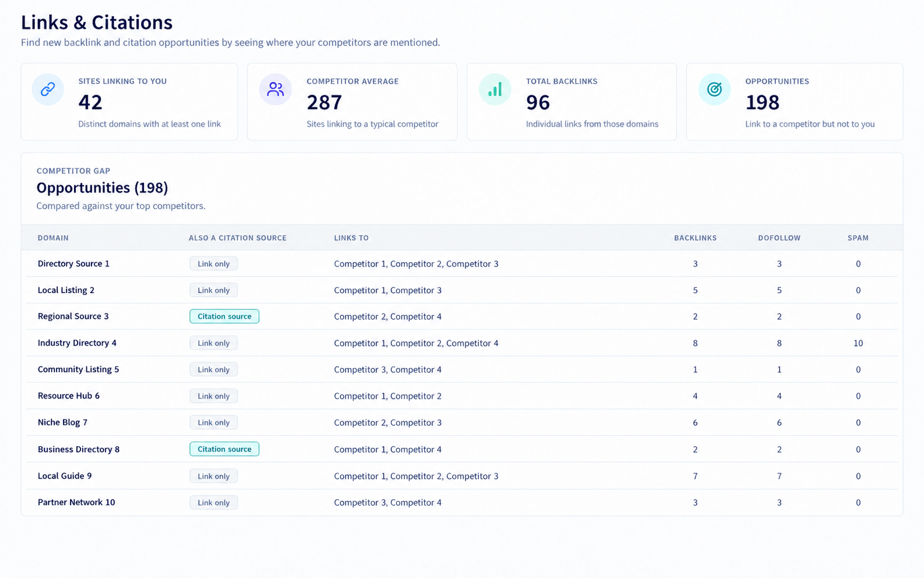This screenshot has width=924, height=578.
Task: Click the Also a Citation Source header
Action: click(x=238, y=238)
